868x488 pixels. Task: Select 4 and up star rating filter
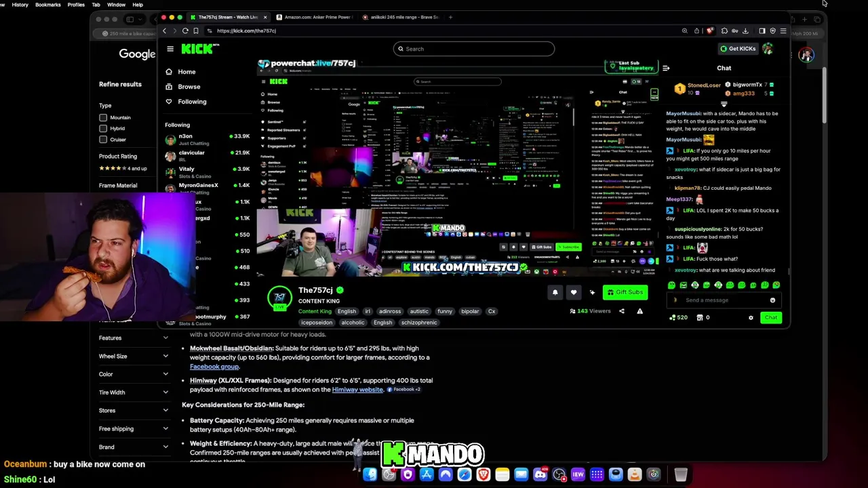[123, 168]
